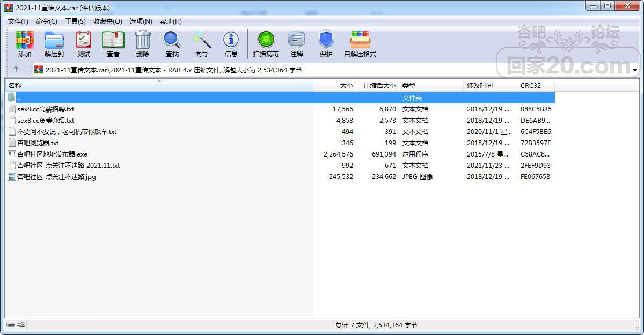
Task: Click CRC32 value 088C5B35
Action: (x=536, y=109)
